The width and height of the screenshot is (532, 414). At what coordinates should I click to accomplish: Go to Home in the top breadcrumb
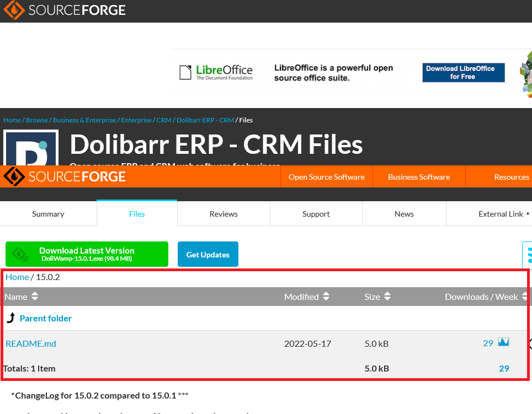(x=12, y=120)
